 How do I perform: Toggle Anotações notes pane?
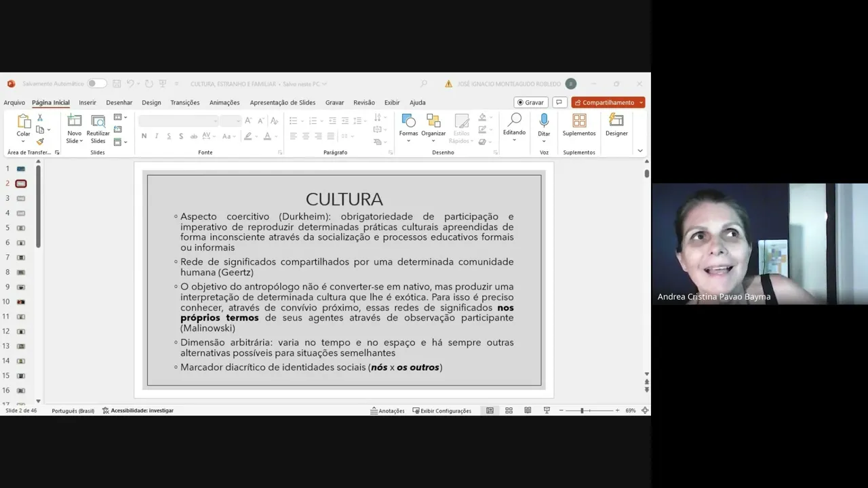387,411
